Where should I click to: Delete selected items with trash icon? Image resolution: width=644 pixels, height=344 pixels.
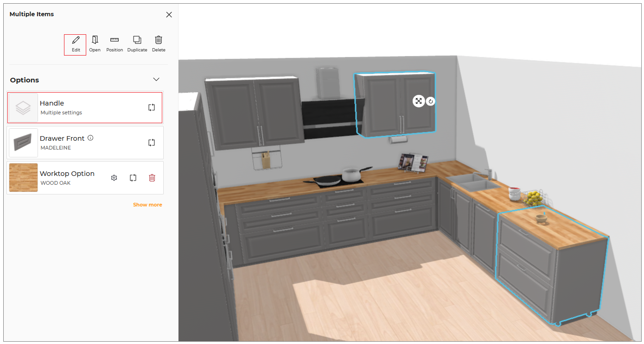click(x=159, y=40)
